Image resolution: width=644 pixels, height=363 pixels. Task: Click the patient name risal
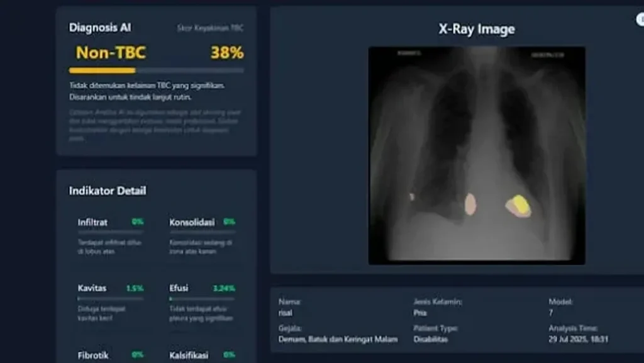(286, 313)
